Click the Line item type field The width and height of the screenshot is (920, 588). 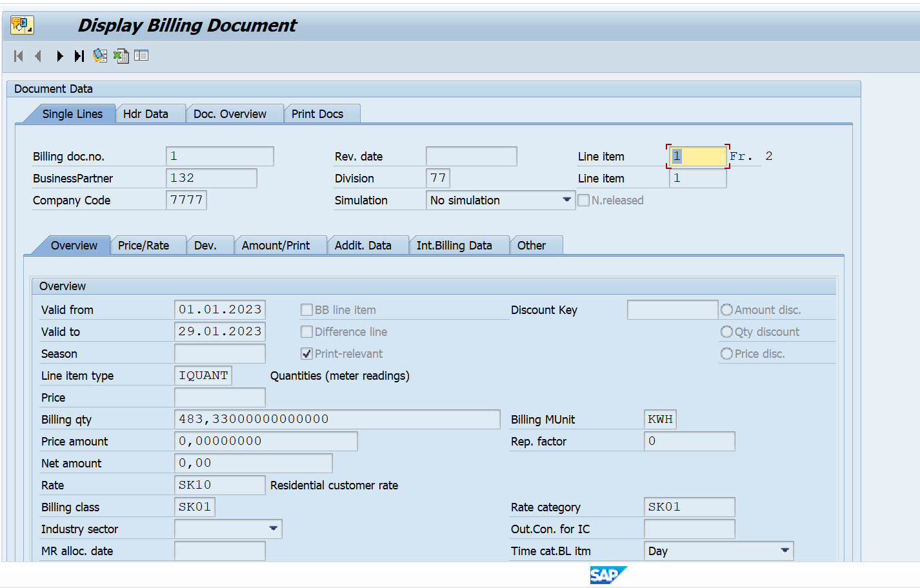click(203, 376)
